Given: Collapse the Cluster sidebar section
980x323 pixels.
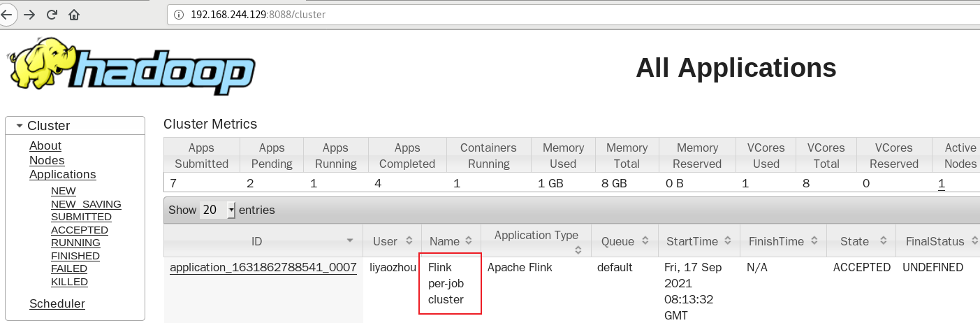Looking at the screenshot, I should pos(20,126).
